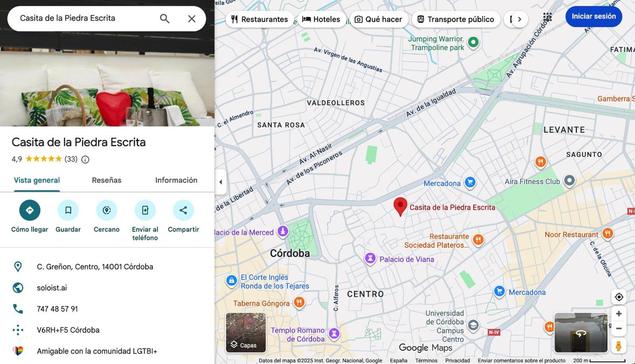Screen dimensions: 635x364
Task: Click the address C. Greñon, Centro, 14001 Córdoba
Action: coord(95,267)
